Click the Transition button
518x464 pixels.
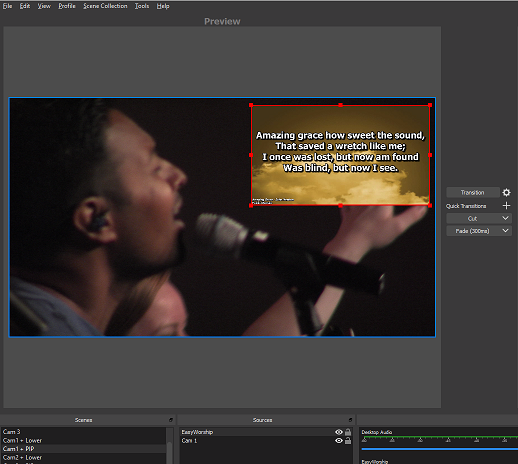pyautogui.click(x=473, y=192)
